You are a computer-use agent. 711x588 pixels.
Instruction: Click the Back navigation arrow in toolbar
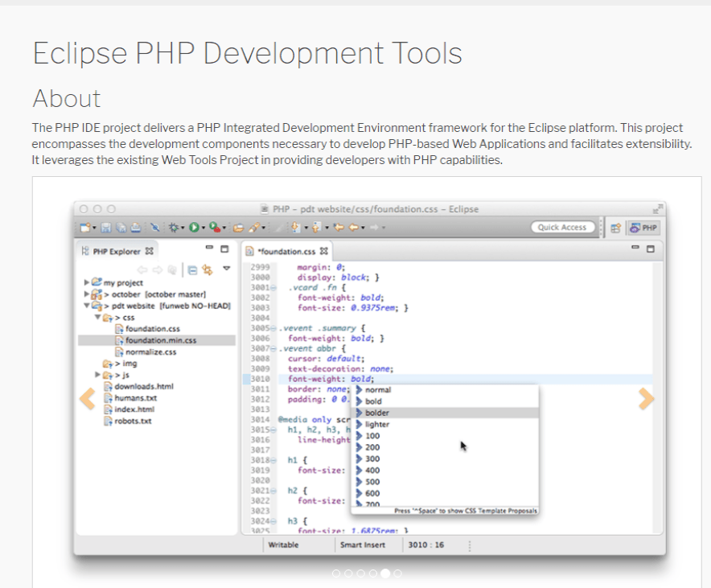click(354, 228)
